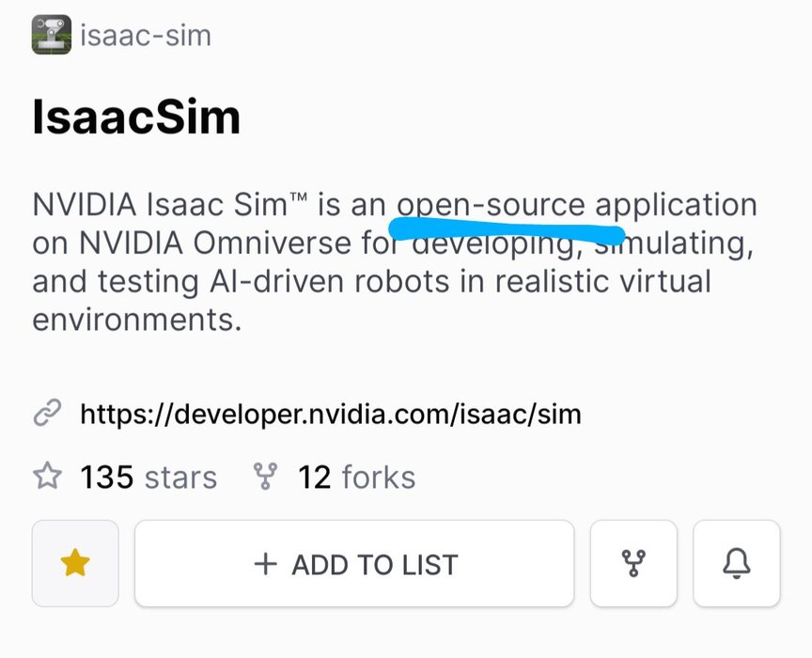
Task: Click the isaac-sim robot avatar icon
Action: (52, 36)
